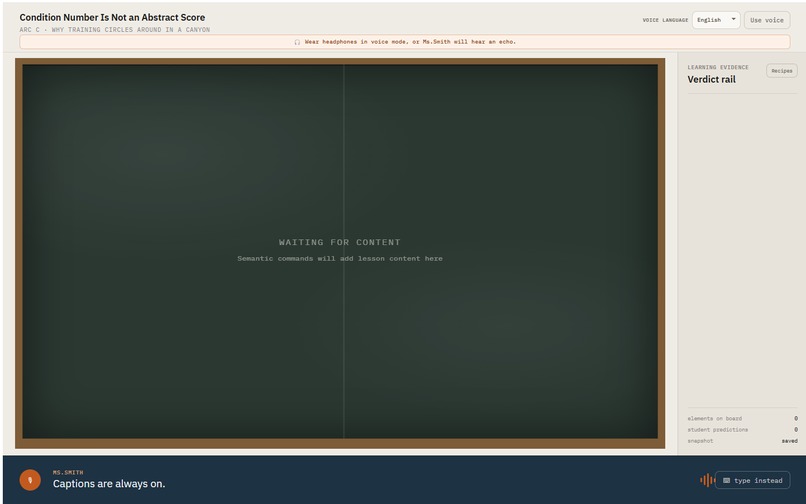Click the WAITING FOR CONTENT board text

[x=340, y=242]
